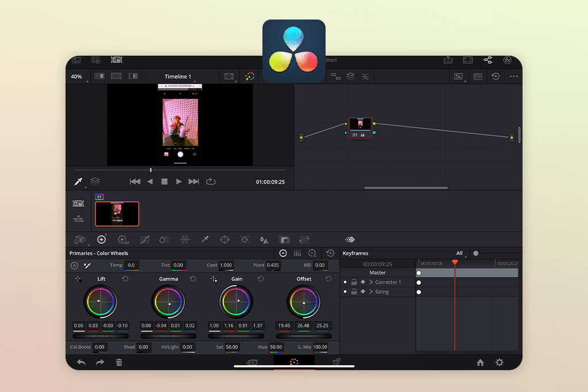Viewport: 588px width, 392px height.
Task: Reset the Lift wheel
Action: click(125, 279)
